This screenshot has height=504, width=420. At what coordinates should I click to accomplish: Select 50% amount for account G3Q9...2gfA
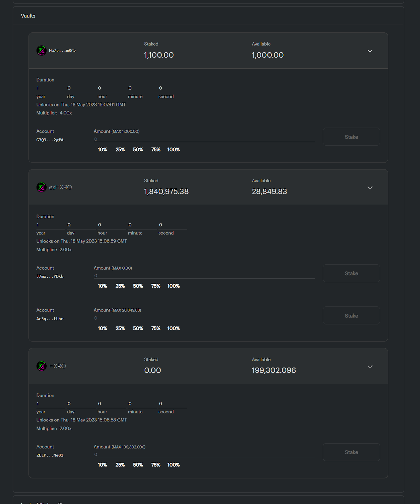point(138,150)
